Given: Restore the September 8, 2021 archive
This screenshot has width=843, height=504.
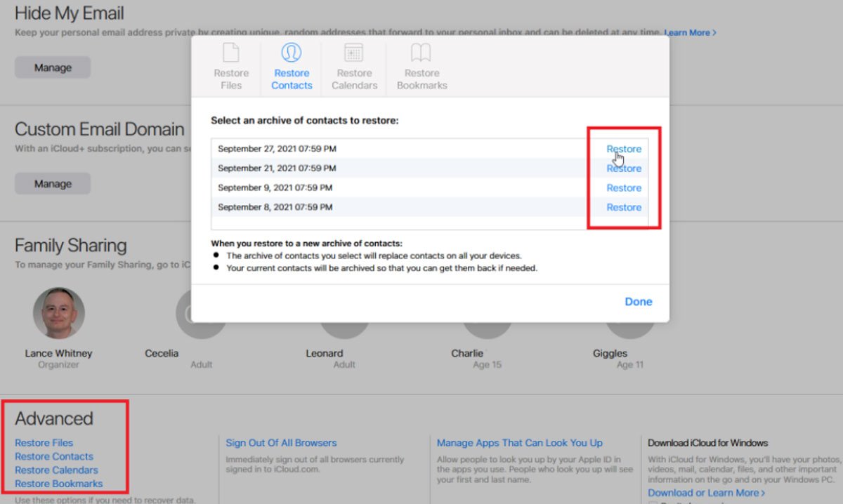Looking at the screenshot, I should click(624, 207).
